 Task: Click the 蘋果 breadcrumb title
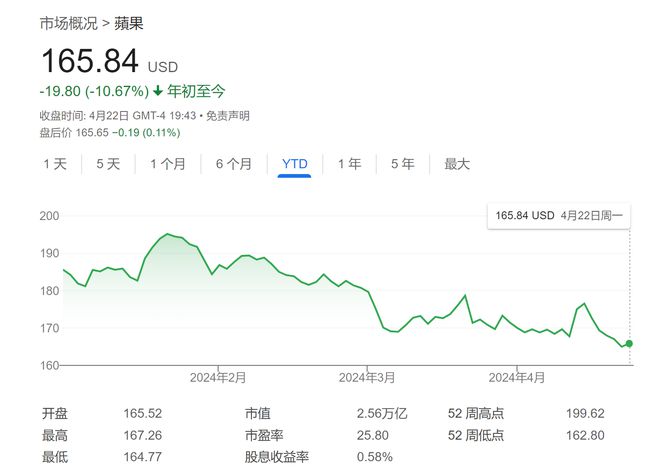coord(129,24)
